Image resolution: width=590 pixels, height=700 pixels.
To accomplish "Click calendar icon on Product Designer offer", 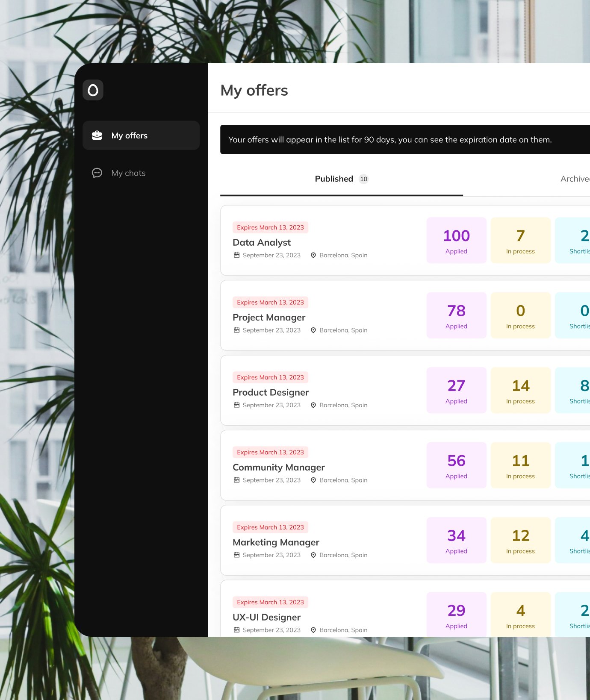I will pos(236,405).
